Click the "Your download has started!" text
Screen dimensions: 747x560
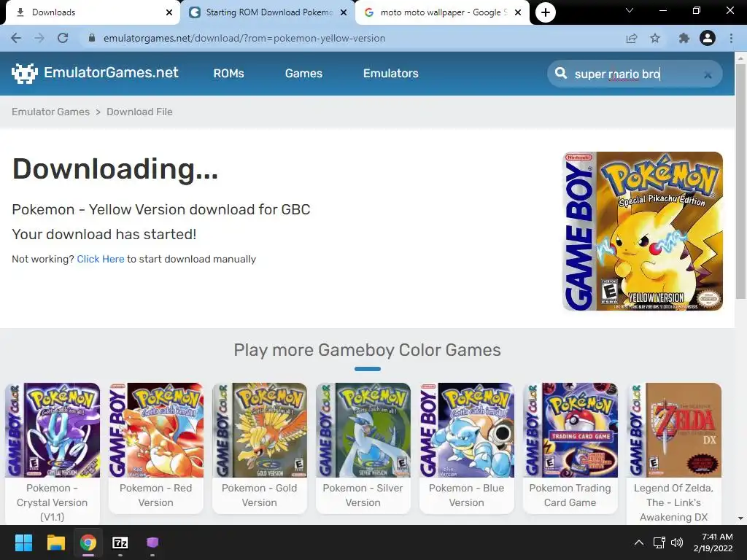point(104,234)
